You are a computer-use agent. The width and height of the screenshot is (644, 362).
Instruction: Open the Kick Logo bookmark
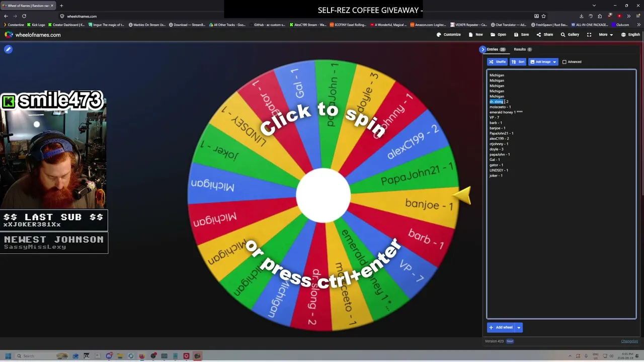[x=36, y=25]
